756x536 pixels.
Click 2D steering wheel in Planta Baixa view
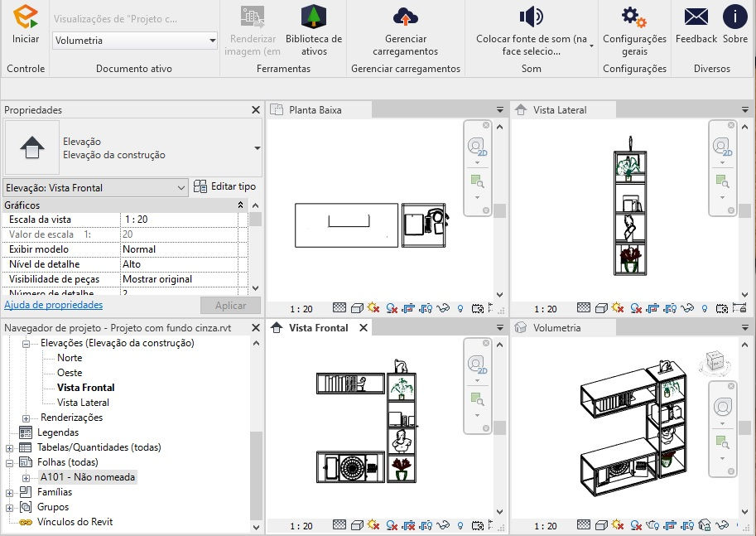476,146
